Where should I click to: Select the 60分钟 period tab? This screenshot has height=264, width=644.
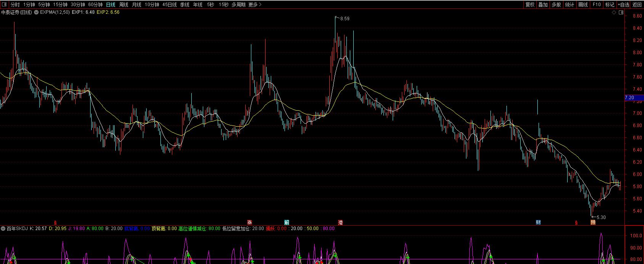click(95, 5)
